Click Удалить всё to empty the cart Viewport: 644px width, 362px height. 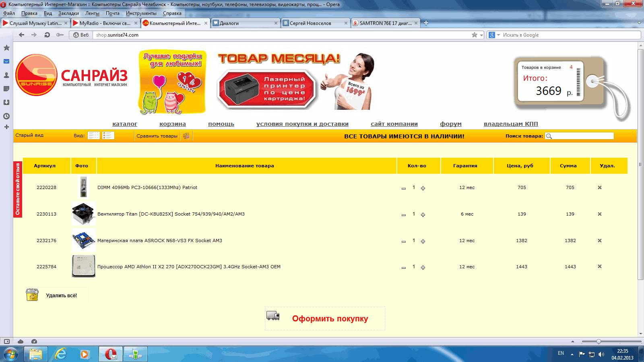(61, 295)
